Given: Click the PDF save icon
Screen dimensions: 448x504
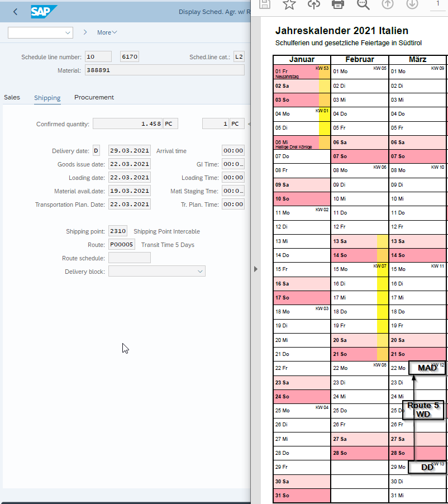Looking at the screenshot, I should coord(265,4).
